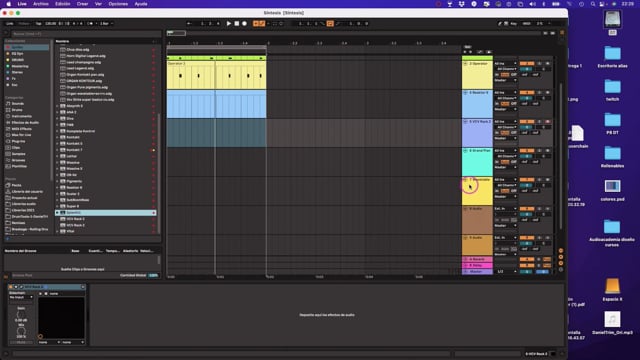
Task: Select Drums category in browser
Action: [17, 110]
